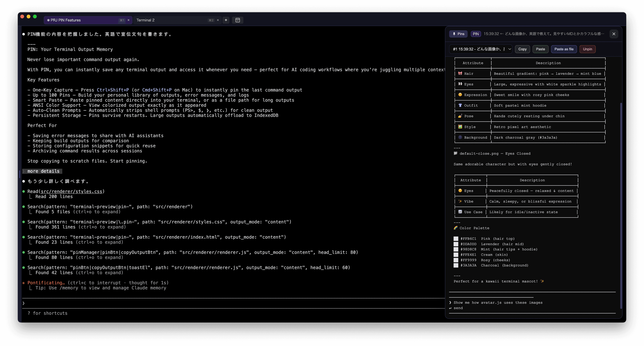Open a new terminal tab with the plus icon
The image size is (644, 346).
(x=226, y=20)
